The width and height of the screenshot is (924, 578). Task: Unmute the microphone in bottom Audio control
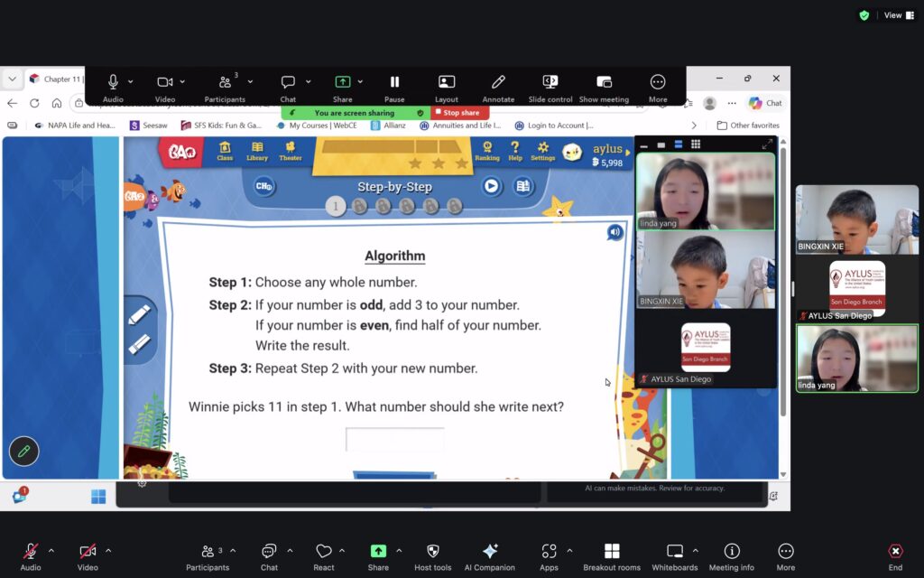pos(31,552)
